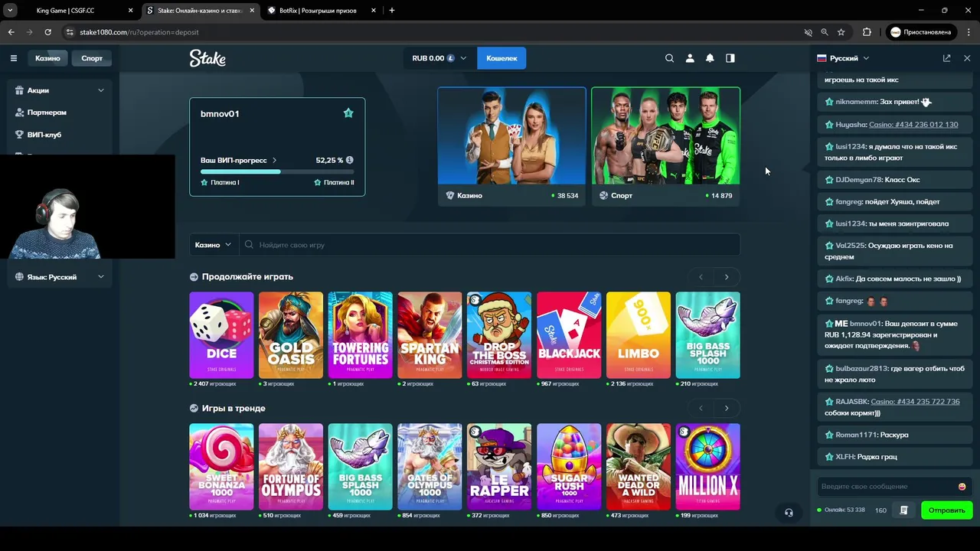Open chat rules icon
The height and width of the screenshot is (551, 980).
pyautogui.click(x=904, y=510)
